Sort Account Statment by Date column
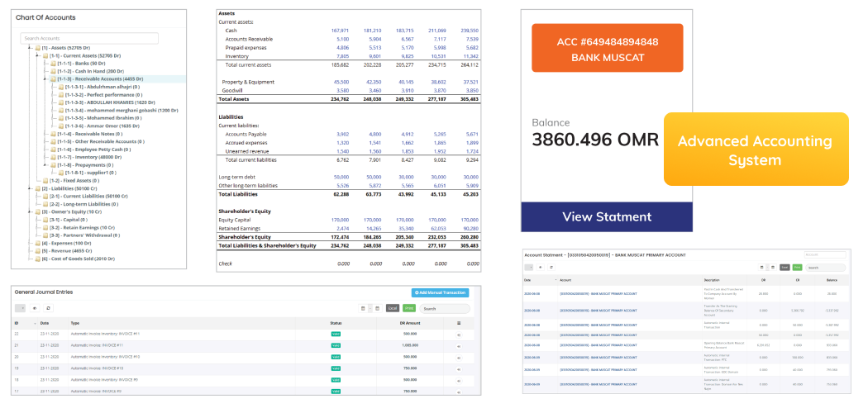868x413 pixels. coord(540,280)
